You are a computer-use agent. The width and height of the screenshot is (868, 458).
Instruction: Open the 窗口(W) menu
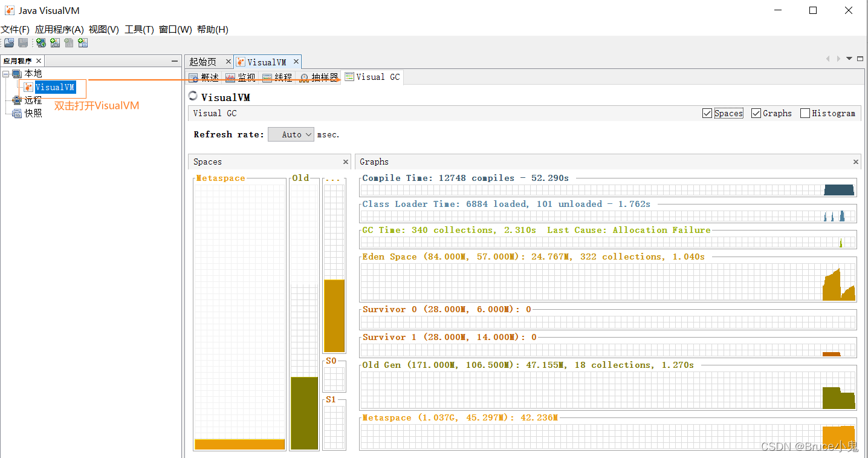click(x=175, y=30)
